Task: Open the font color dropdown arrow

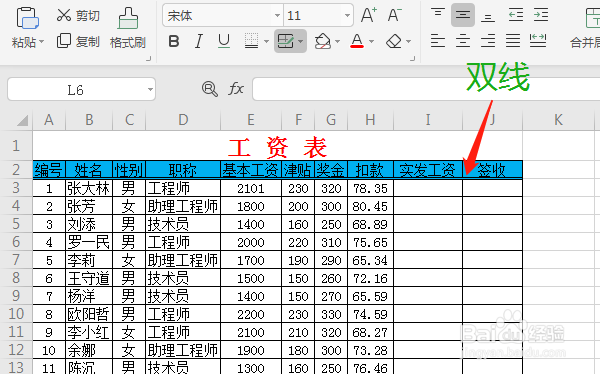Action: pyautogui.click(x=371, y=41)
